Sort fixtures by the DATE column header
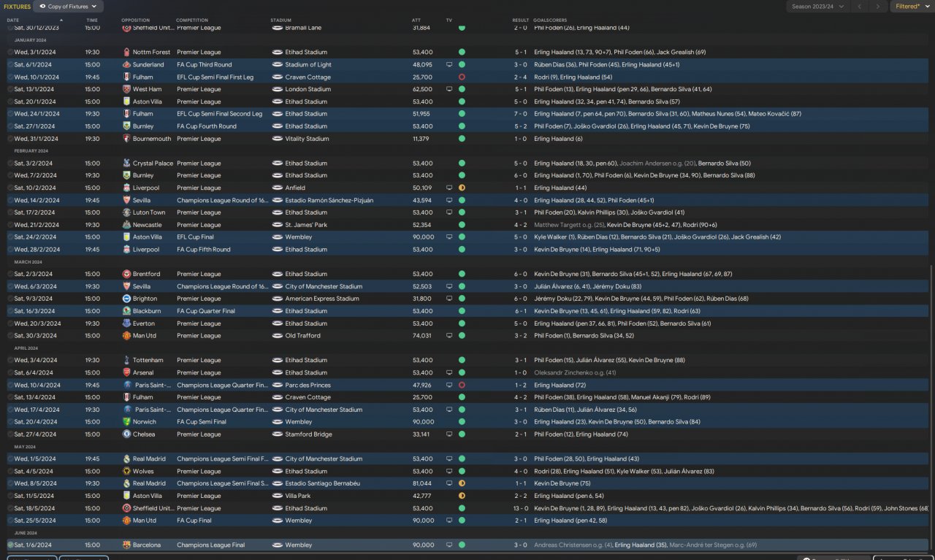This screenshot has height=560, width=935. 13,20
